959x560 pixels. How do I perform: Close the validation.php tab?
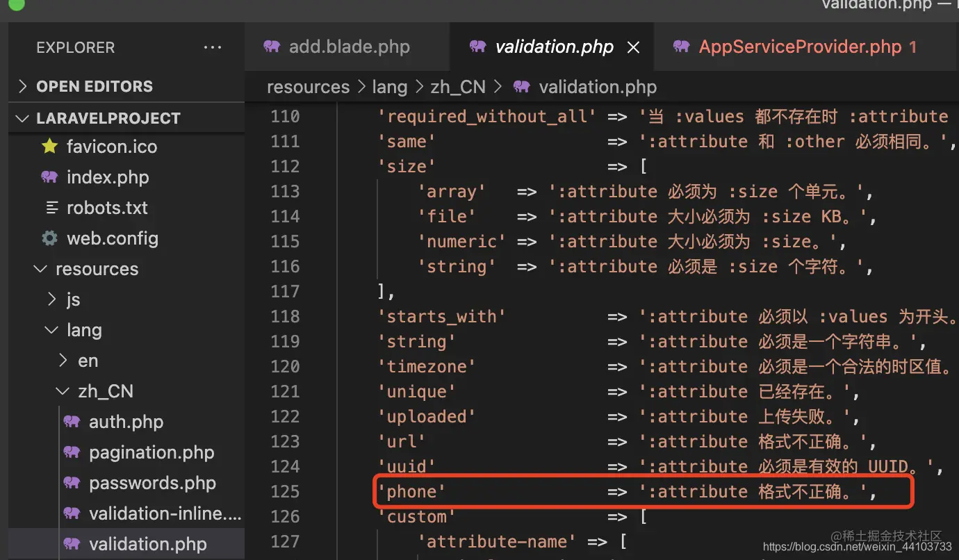(633, 47)
